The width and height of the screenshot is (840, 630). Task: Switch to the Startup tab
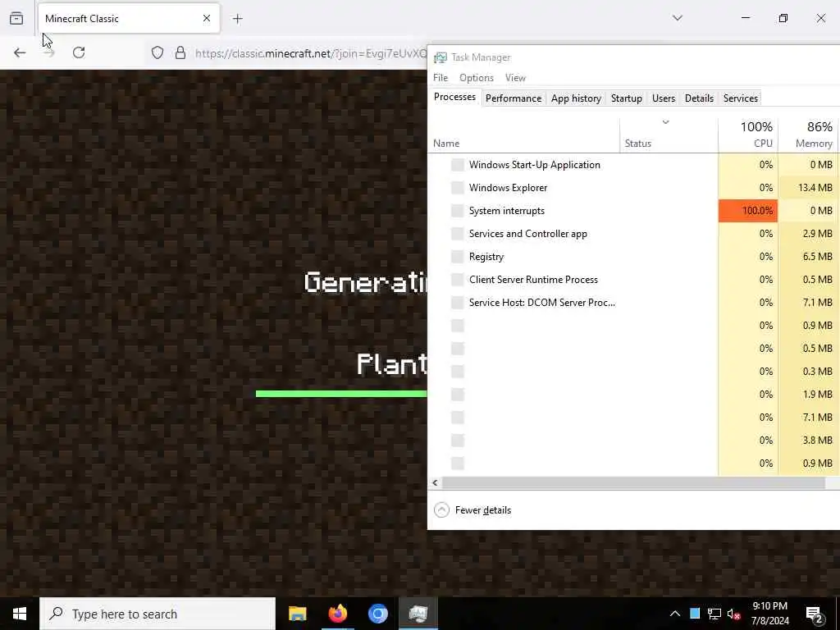point(626,98)
